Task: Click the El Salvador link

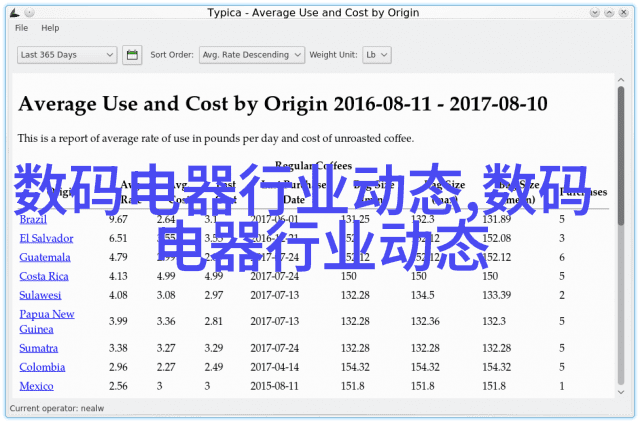Action: [46, 238]
